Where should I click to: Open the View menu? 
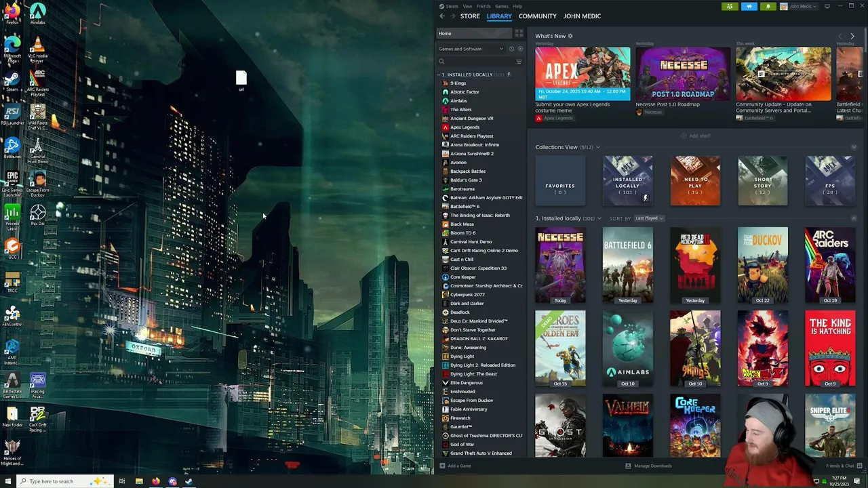pyautogui.click(x=467, y=6)
